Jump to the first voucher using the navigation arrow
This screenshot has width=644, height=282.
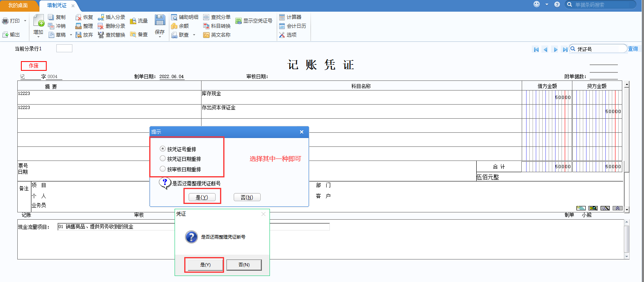pyautogui.click(x=536, y=49)
